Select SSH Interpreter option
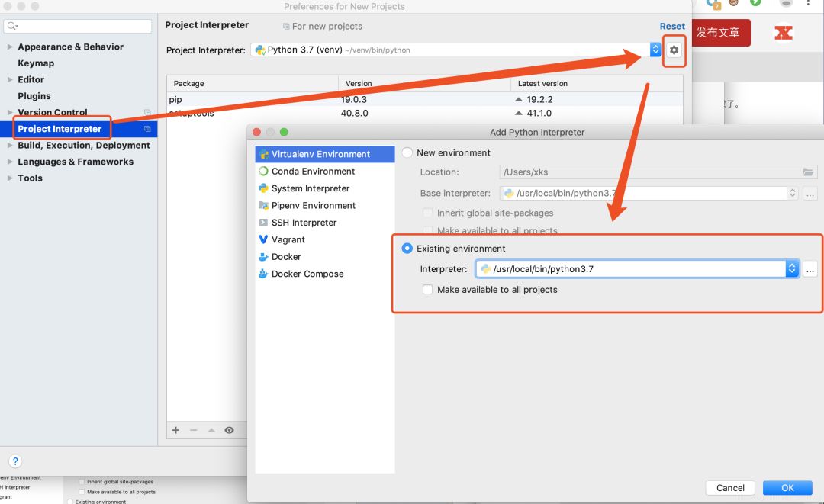The image size is (824, 504). coord(325,223)
